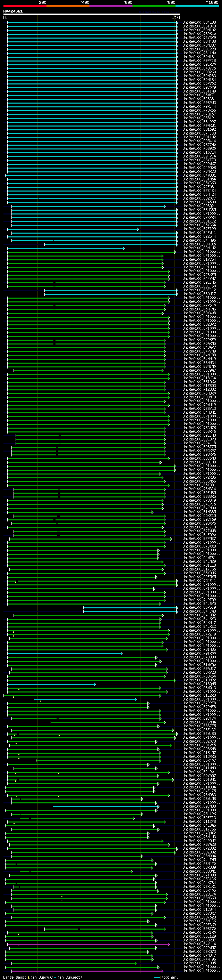The image size is (222, 980).
Task: Select hit UniRef100_C6TBK3
Action: point(199,26)
